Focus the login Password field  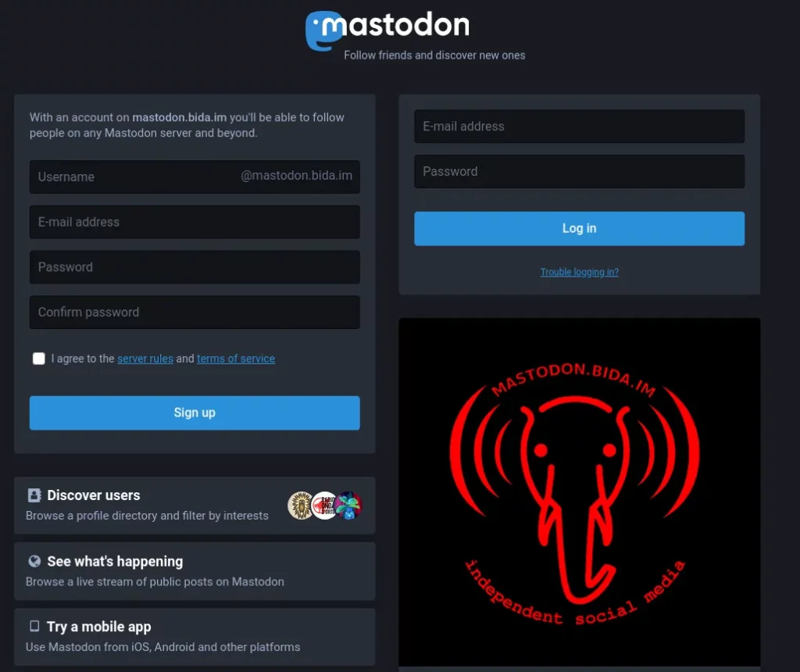coord(579,171)
